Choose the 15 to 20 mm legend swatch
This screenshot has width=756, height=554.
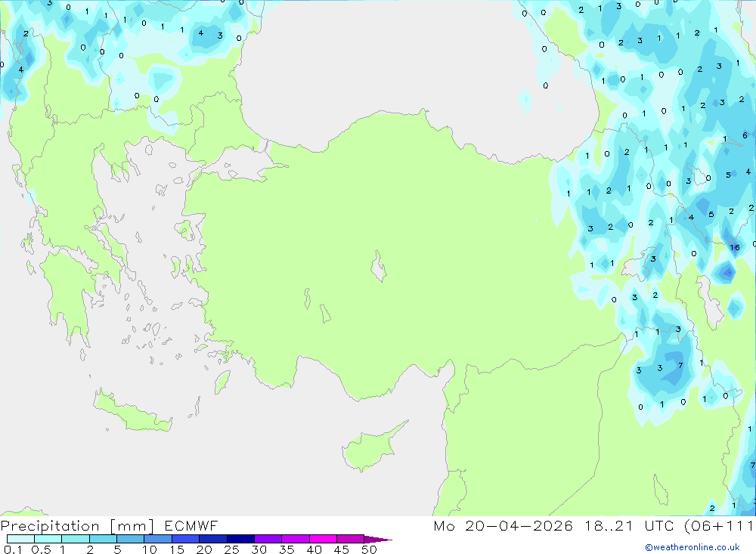[186, 539]
